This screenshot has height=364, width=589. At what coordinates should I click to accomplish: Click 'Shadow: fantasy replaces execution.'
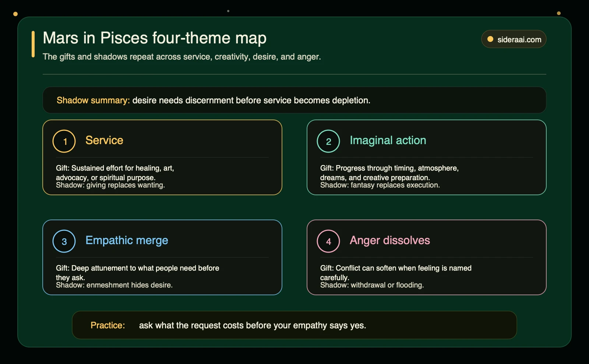(380, 185)
